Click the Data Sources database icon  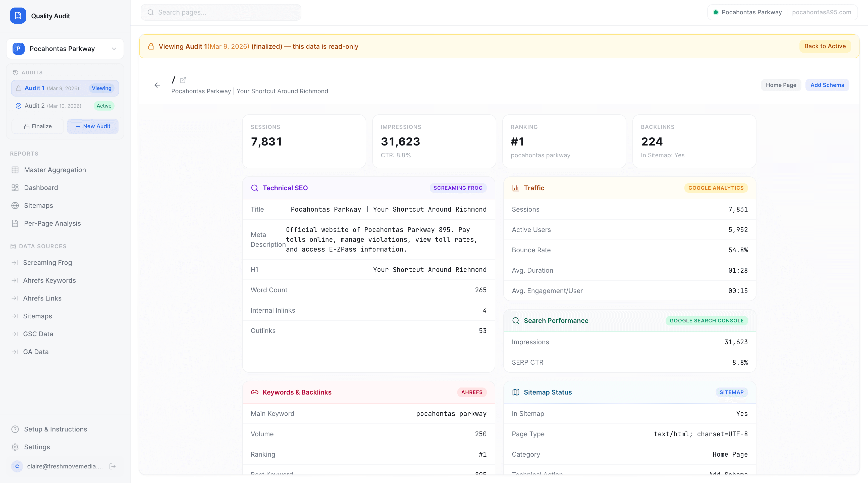(13, 246)
